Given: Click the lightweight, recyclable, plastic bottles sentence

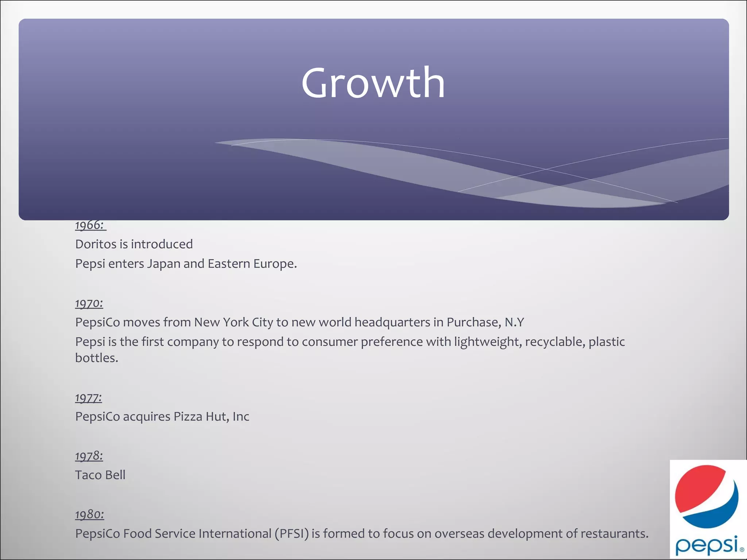Looking at the screenshot, I should coord(350,350).
